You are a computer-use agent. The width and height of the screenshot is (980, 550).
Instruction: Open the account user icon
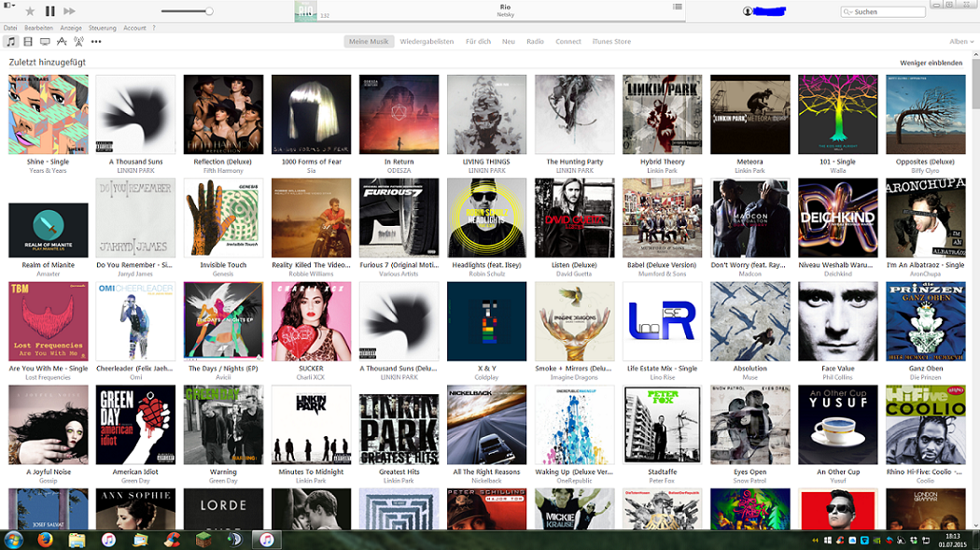click(747, 11)
